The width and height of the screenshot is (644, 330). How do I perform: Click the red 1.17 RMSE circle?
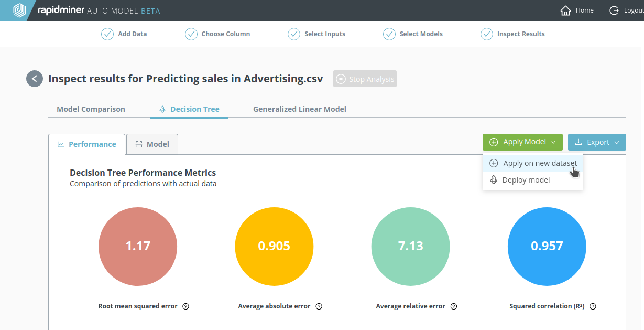coord(138,246)
